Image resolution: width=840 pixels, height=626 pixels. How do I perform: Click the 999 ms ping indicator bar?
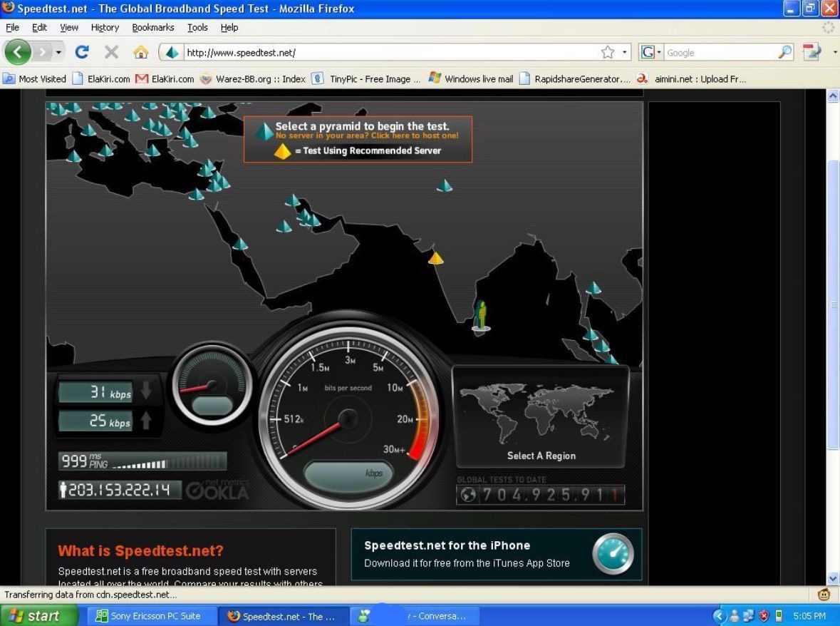[x=142, y=461]
